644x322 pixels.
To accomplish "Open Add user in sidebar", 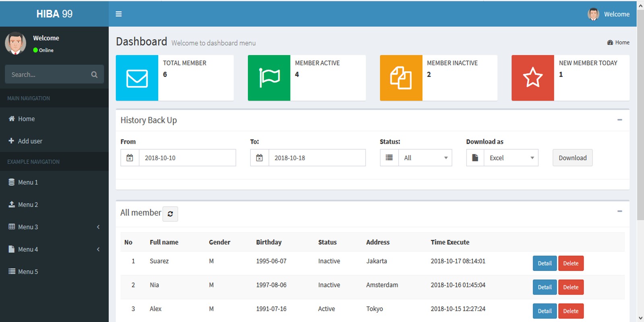I will click(30, 141).
